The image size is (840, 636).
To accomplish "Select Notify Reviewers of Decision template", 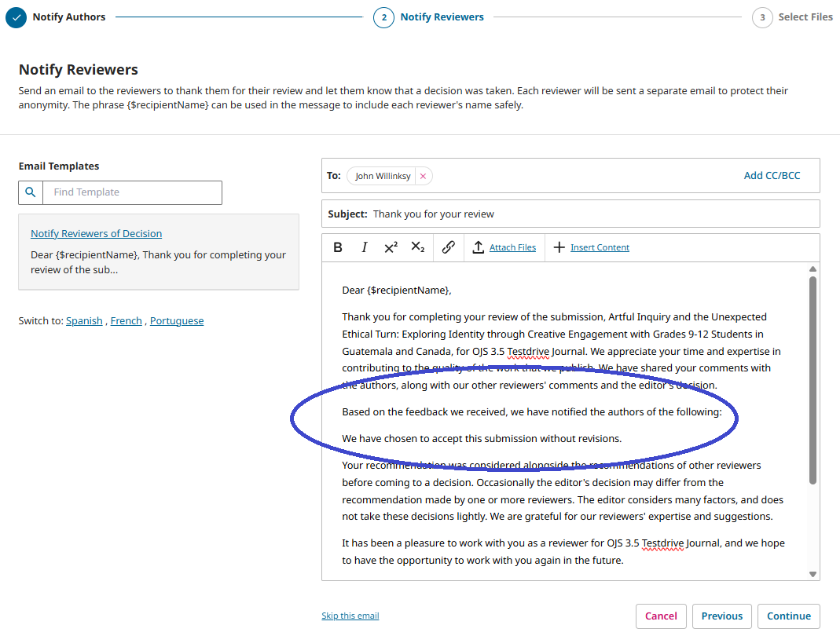I will [x=96, y=233].
